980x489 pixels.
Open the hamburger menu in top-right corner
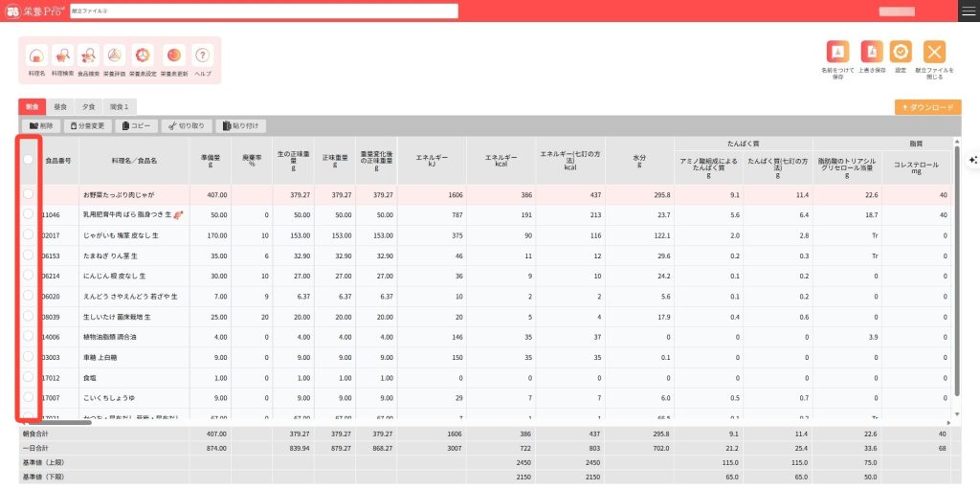click(x=969, y=11)
